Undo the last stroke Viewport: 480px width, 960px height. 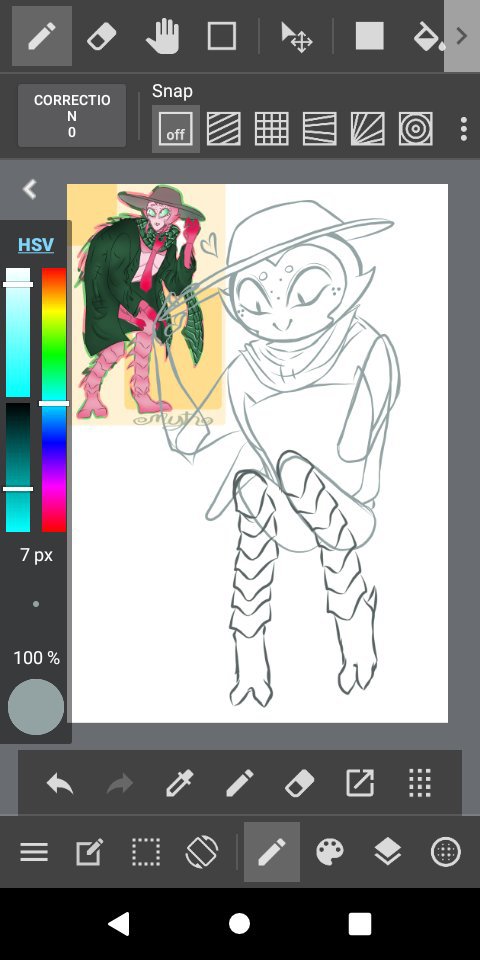click(60, 783)
